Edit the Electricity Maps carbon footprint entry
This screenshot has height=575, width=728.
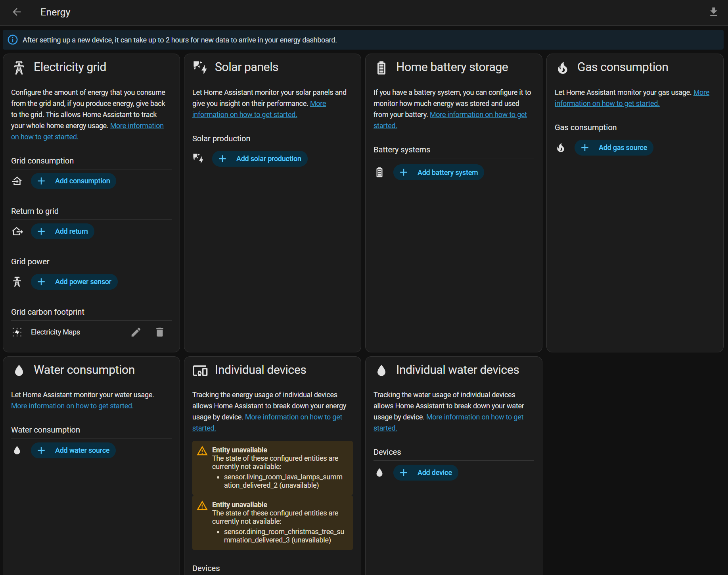coord(136,332)
